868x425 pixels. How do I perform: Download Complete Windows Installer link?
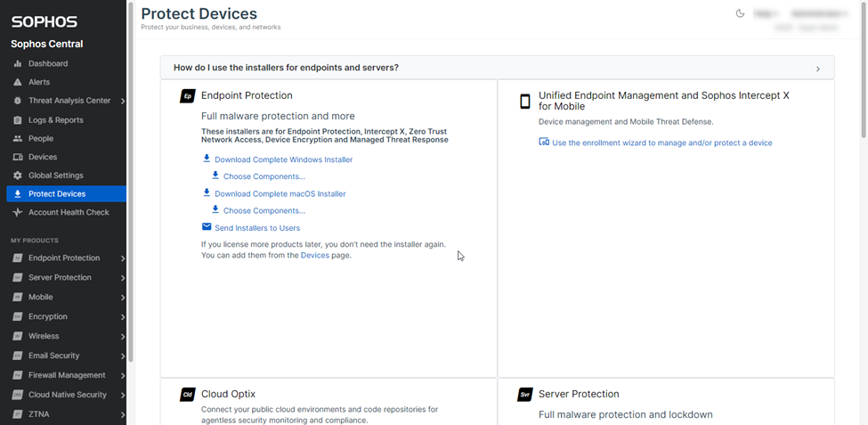(x=283, y=159)
